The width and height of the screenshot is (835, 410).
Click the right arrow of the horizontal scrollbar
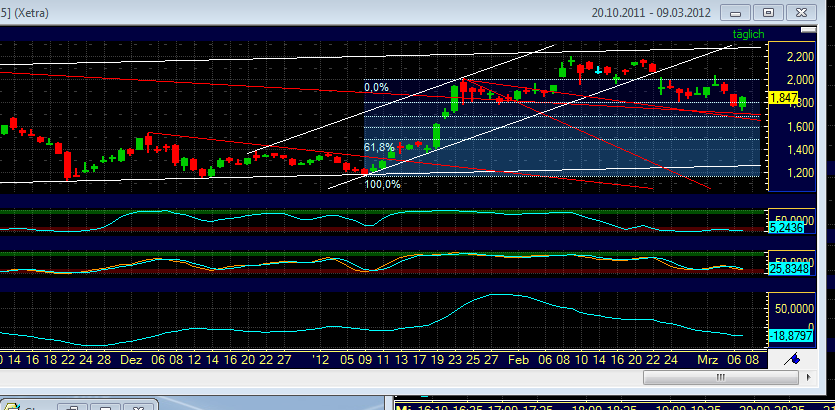[x=808, y=378]
